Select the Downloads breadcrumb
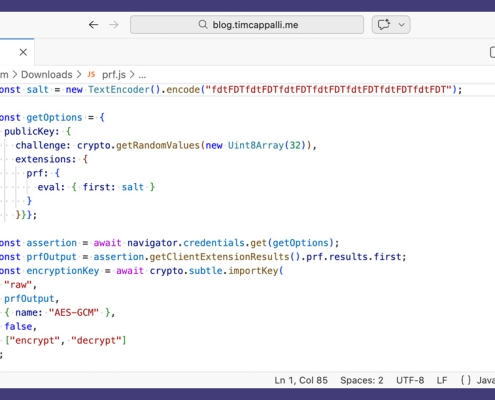Image resolution: width=495 pixels, height=400 pixels. coord(47,75)
